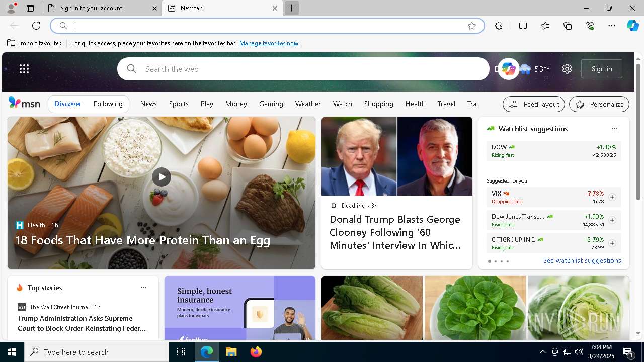Open the lettuce photos card
This screenshot has height=362, width=644.
[x=475, y=308]
